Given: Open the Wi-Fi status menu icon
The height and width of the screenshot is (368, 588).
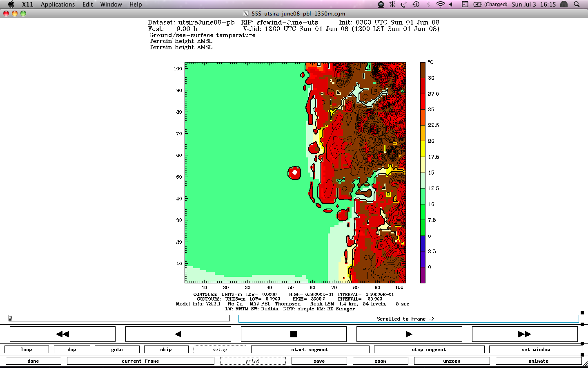Looking at the screenshot, I should tap(440, 4).
